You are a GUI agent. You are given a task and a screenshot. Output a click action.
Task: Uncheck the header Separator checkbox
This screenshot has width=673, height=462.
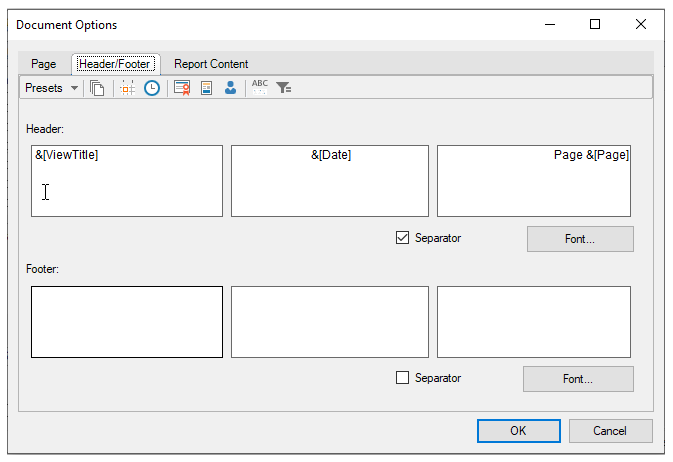click(403, 238)
